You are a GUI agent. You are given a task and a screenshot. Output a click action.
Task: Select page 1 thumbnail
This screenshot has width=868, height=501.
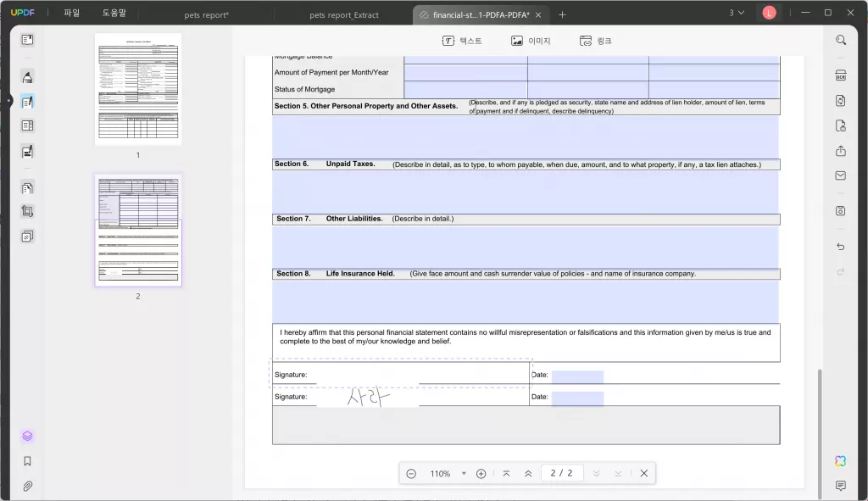tap(138, 89)
